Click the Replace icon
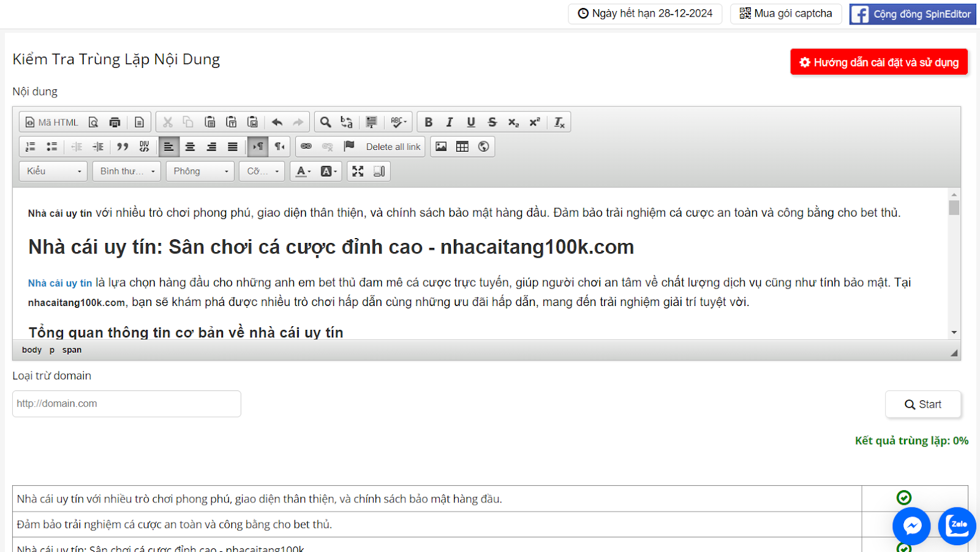 click(x=347, y=122)
